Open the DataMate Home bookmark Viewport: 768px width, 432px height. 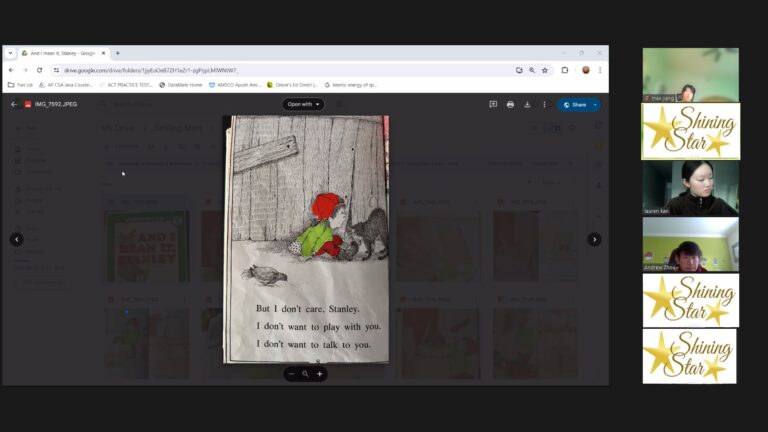(181, 85)
